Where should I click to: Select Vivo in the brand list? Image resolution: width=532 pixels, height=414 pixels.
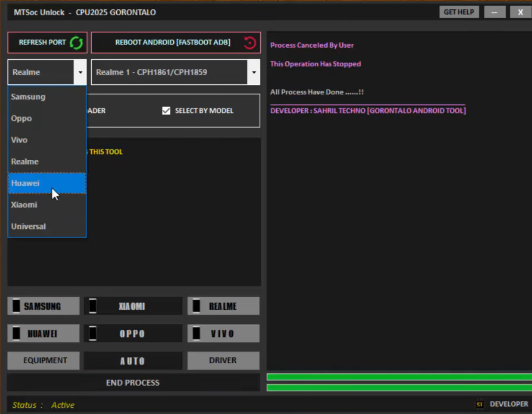click(x=47, y=140)
